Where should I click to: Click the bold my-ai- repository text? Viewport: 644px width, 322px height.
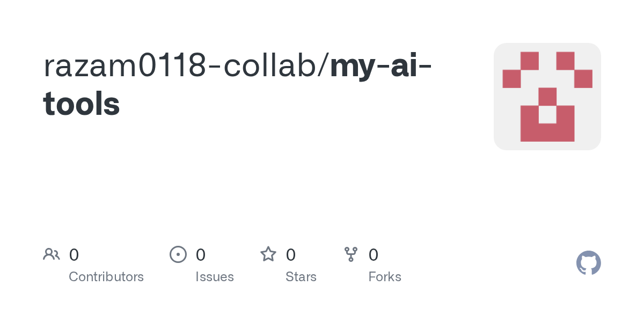pyautogui.click(x=382, y=67)
